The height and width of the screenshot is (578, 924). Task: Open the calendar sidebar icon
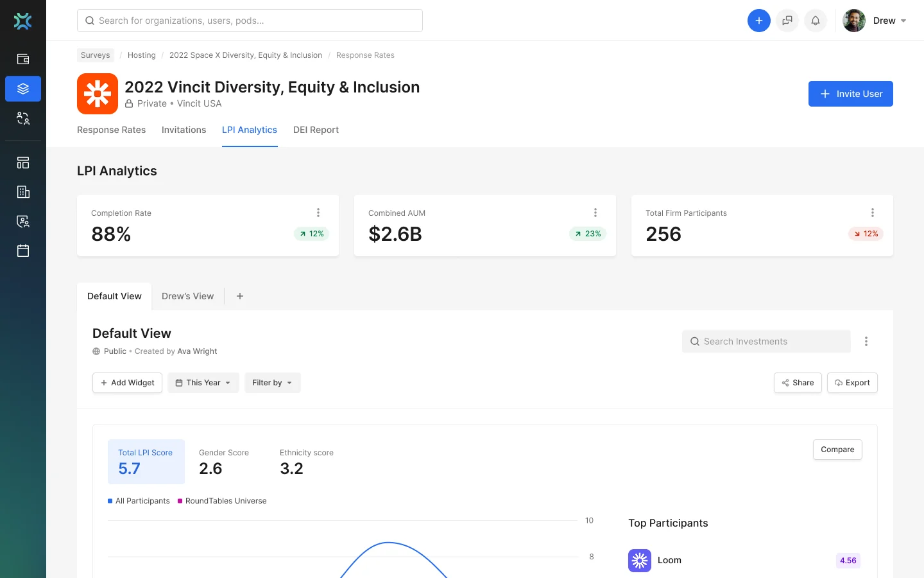pyautogui.click(x=23, y=250)
